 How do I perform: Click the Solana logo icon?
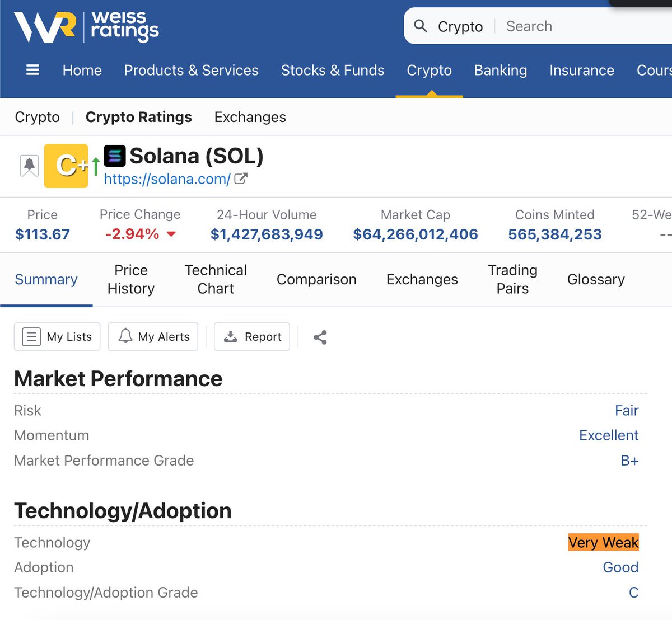[115, 156]
